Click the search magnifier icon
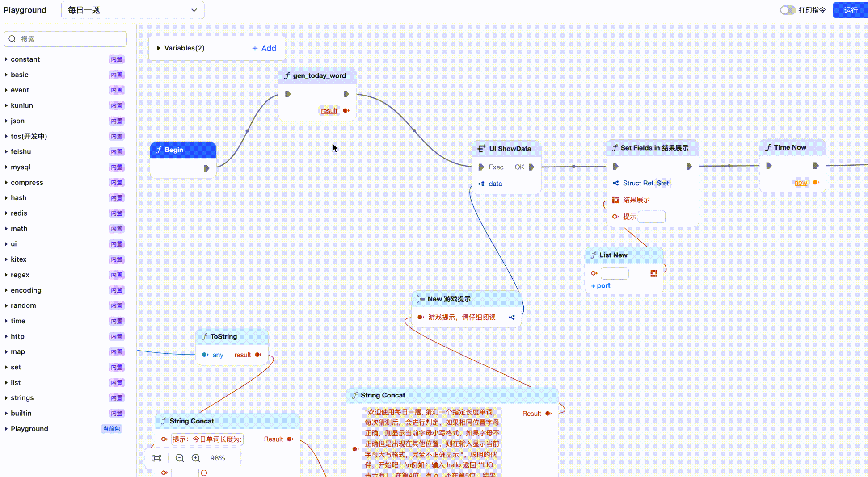The image size is (868, 477). pyautogui.click(x=13, y=39)
